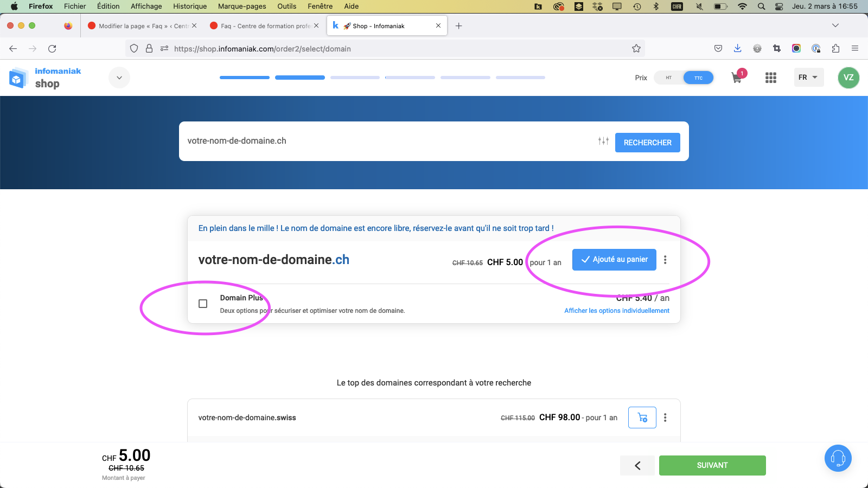
Task: Open the Fenêtre menu
Action: [320, 7]
